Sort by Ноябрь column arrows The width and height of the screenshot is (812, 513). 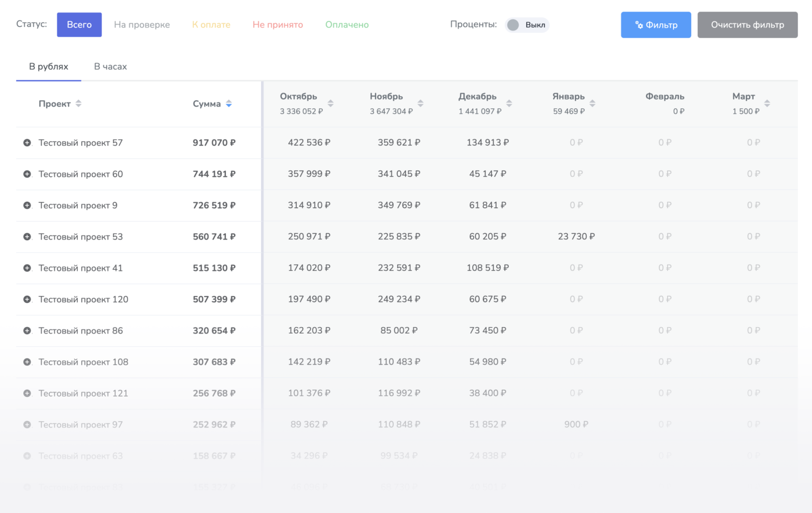click(x=420, y=103)
